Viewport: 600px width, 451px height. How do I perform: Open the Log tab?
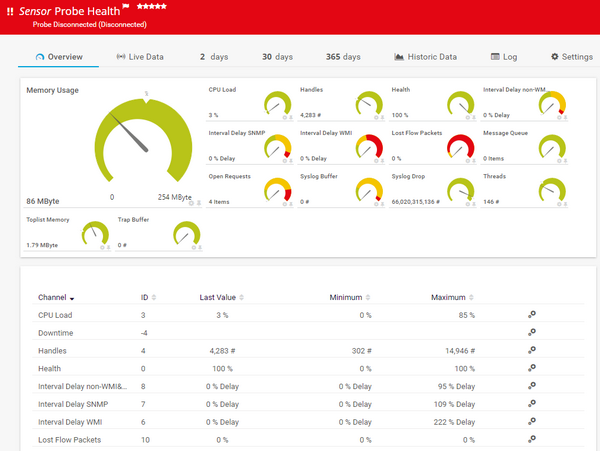click(x=503, y=57)
